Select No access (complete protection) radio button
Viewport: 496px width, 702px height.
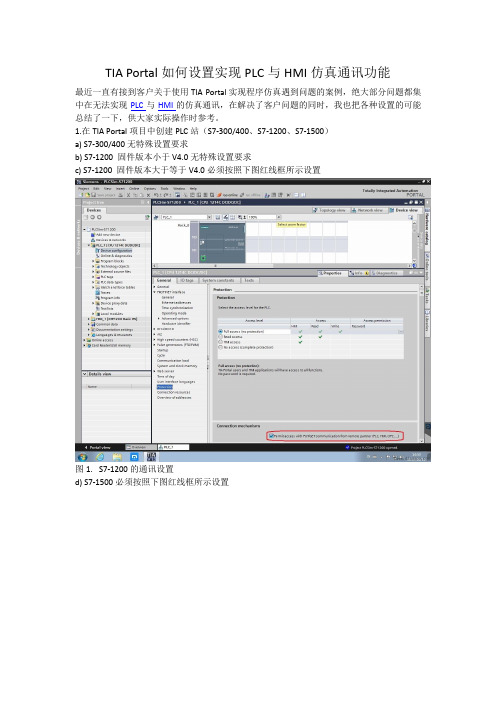tap(220, 347)
